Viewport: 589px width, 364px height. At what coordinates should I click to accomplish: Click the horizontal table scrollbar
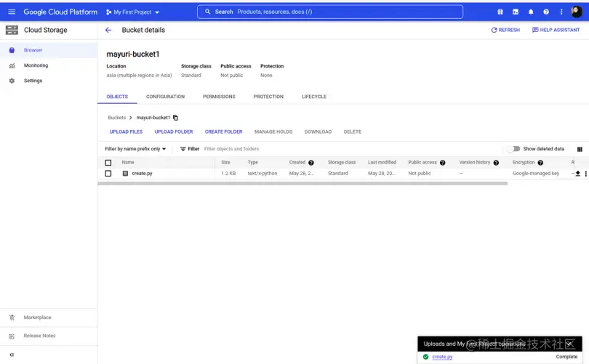(x=302, y=184)
